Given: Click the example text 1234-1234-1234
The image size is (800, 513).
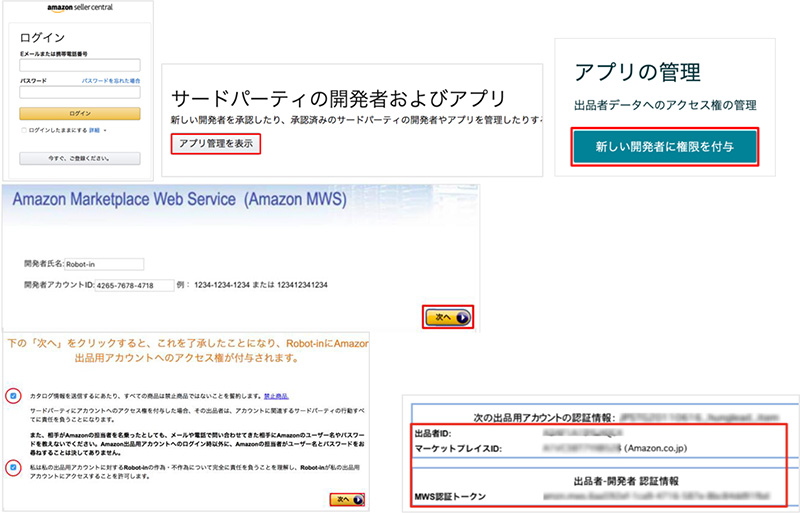Looking at the screenshot, I should [222, 285].
